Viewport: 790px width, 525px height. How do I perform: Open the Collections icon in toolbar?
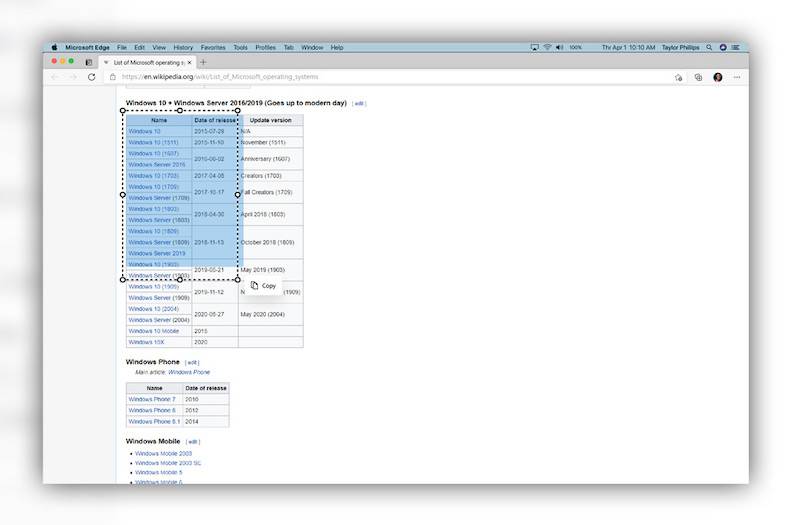pyautogui.click(x=698, y=77)
